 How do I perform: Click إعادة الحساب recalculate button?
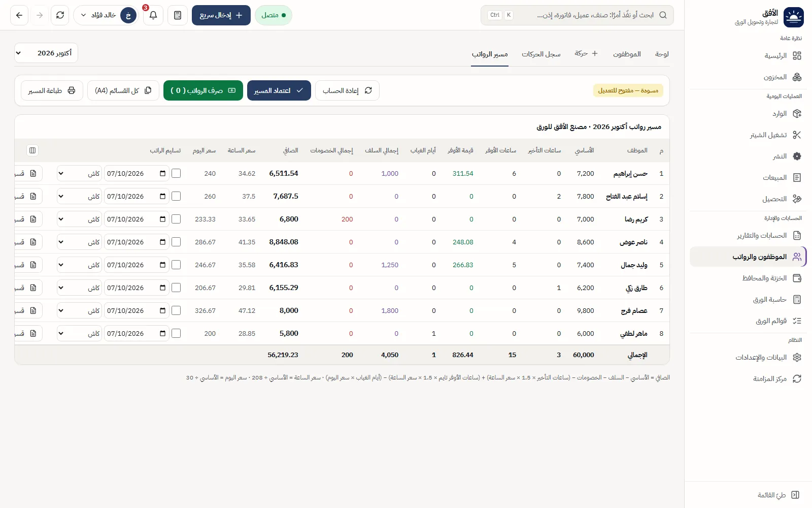click(347, 90)
